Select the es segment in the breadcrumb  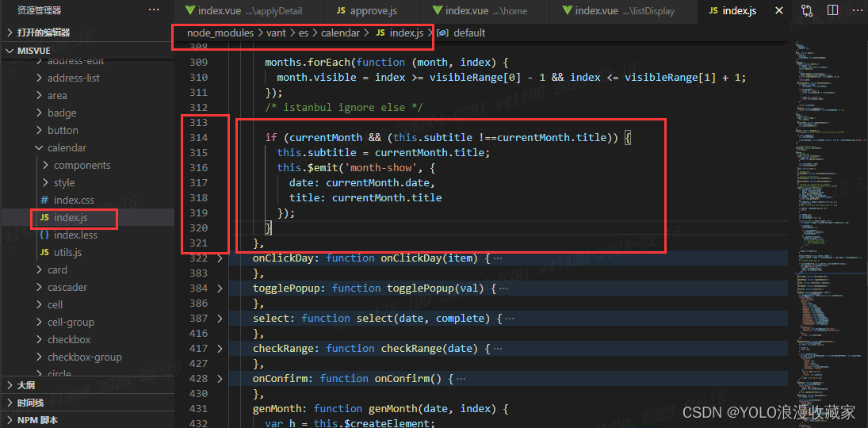(x=304, y=33)
